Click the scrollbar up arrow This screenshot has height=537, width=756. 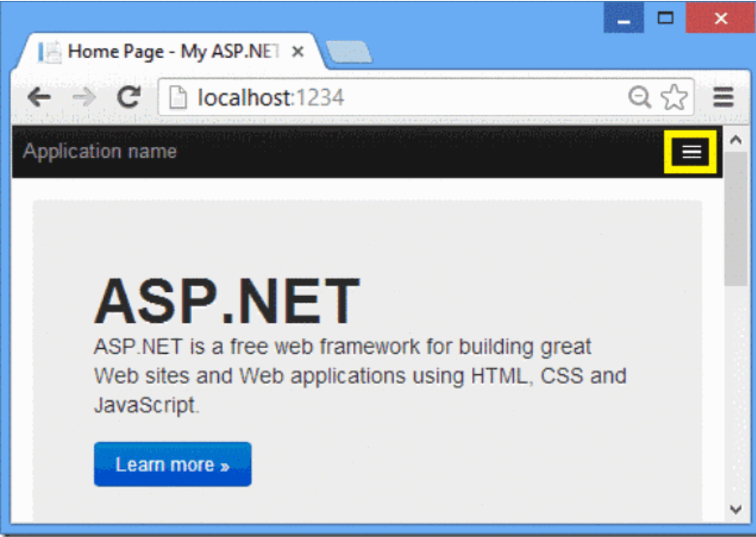coord(735,140)
